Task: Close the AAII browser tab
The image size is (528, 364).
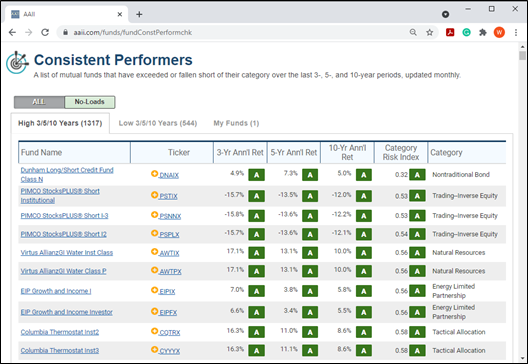Action: (120, 14)
